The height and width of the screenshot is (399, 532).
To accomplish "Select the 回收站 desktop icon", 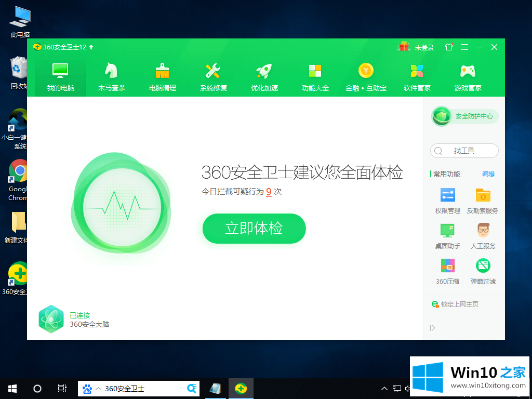I will coord(18,73).
